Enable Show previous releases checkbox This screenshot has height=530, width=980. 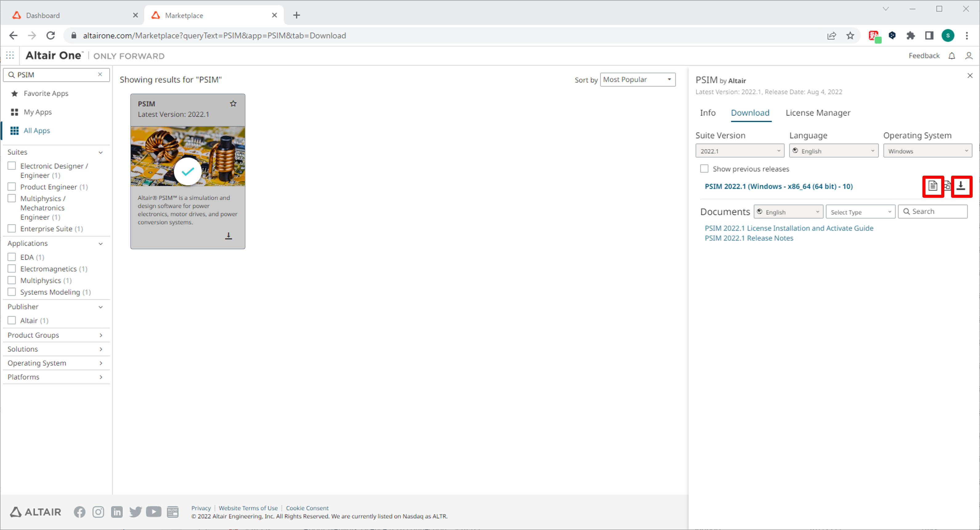(x=704, y=169)
